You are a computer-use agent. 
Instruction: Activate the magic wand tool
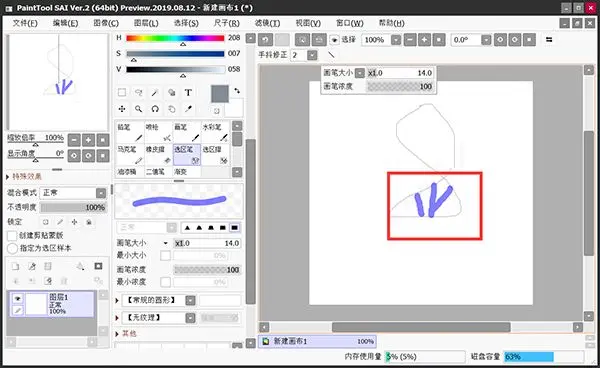point(155,93)
